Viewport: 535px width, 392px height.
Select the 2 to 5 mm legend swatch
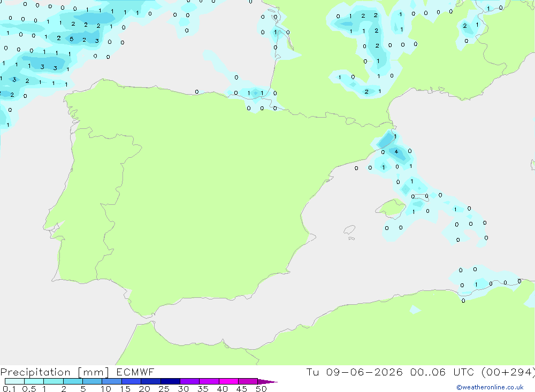[73, 381]
